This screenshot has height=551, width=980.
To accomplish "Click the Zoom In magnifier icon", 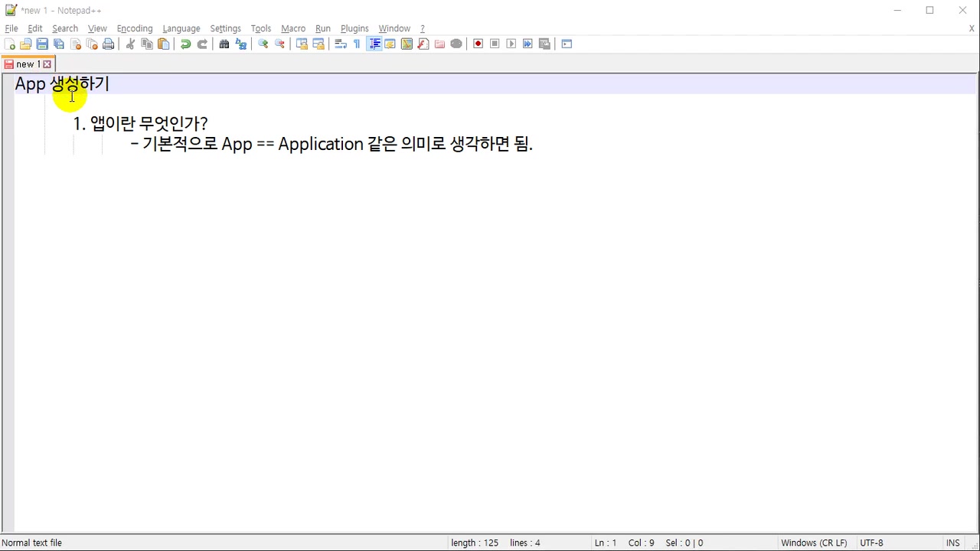I will pos(263,44).
